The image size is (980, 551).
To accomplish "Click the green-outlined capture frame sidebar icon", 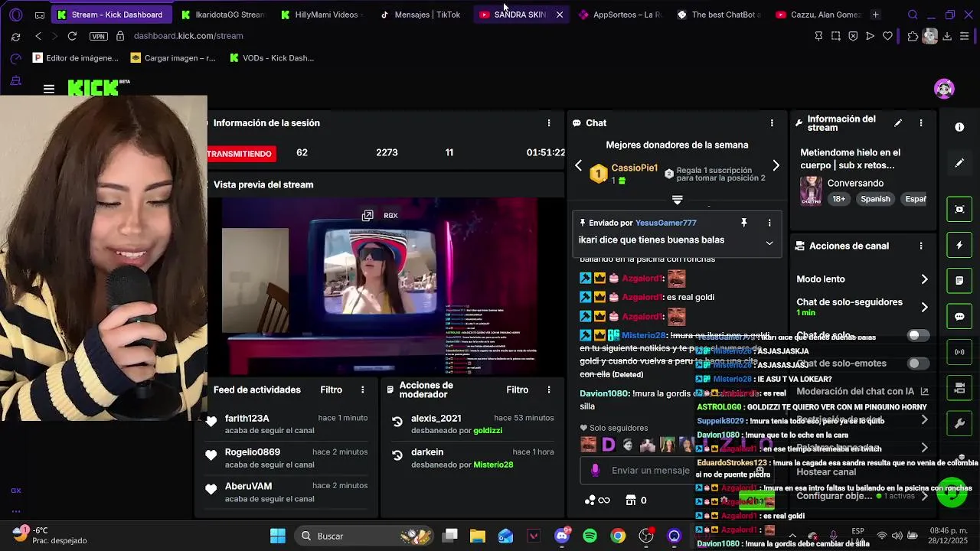I will 959,209.
